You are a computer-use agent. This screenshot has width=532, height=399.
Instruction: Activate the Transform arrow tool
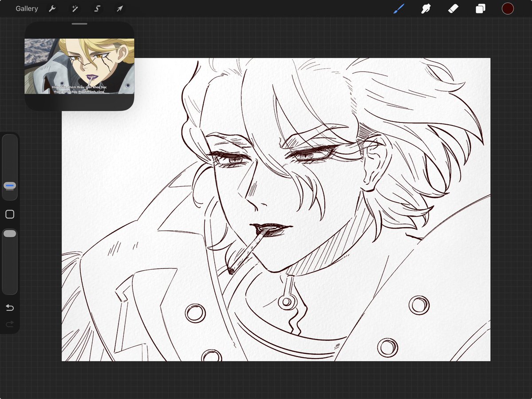(x=120, y=8)
